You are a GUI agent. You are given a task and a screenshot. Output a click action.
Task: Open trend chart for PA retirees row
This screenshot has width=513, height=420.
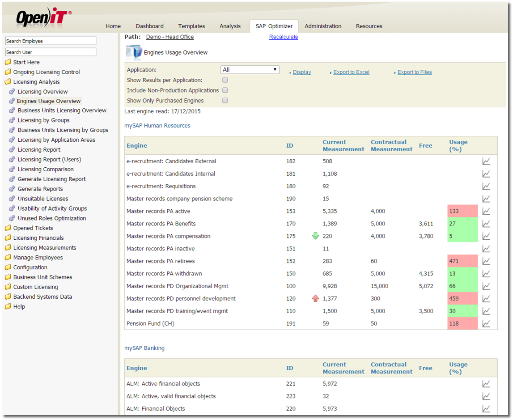coord(486,261)
